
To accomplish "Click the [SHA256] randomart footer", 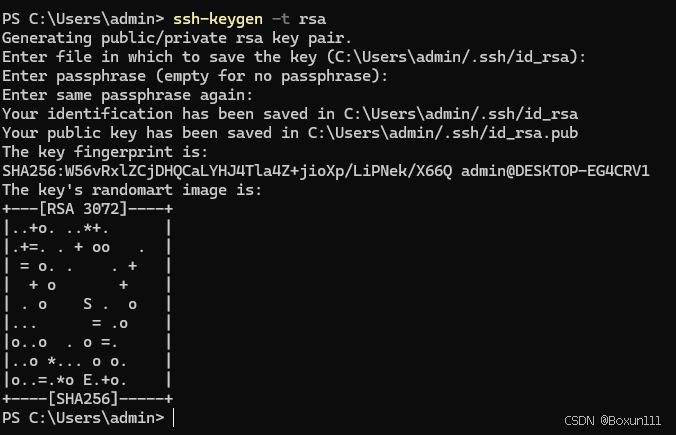I will pyautogui.click(x=83, y=399).
